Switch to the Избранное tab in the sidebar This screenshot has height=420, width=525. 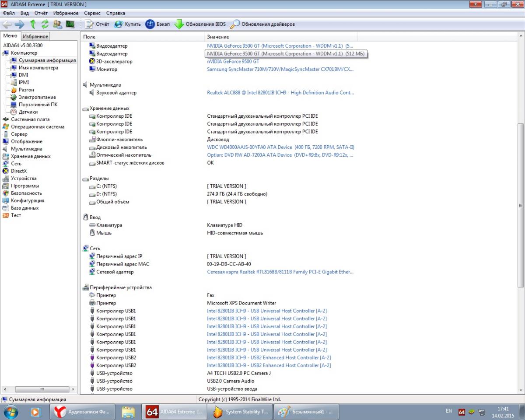point(35,36)
